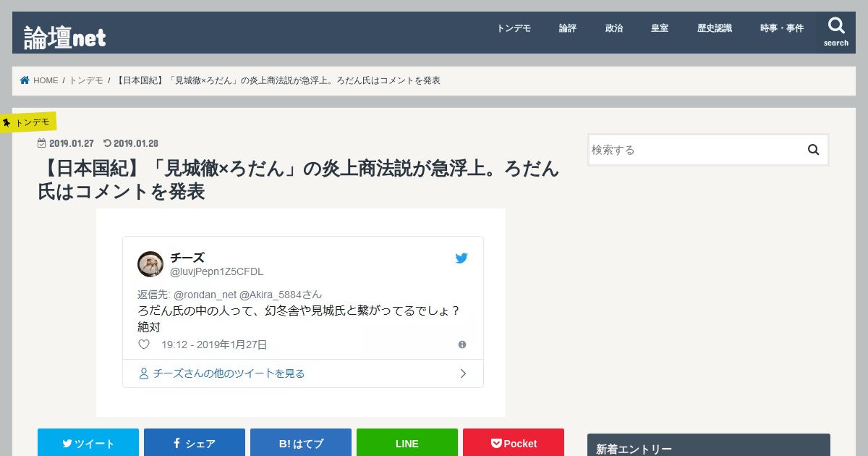
Task: Click the 返信先 reply-to line in the tweet
Action: point(230,295)
